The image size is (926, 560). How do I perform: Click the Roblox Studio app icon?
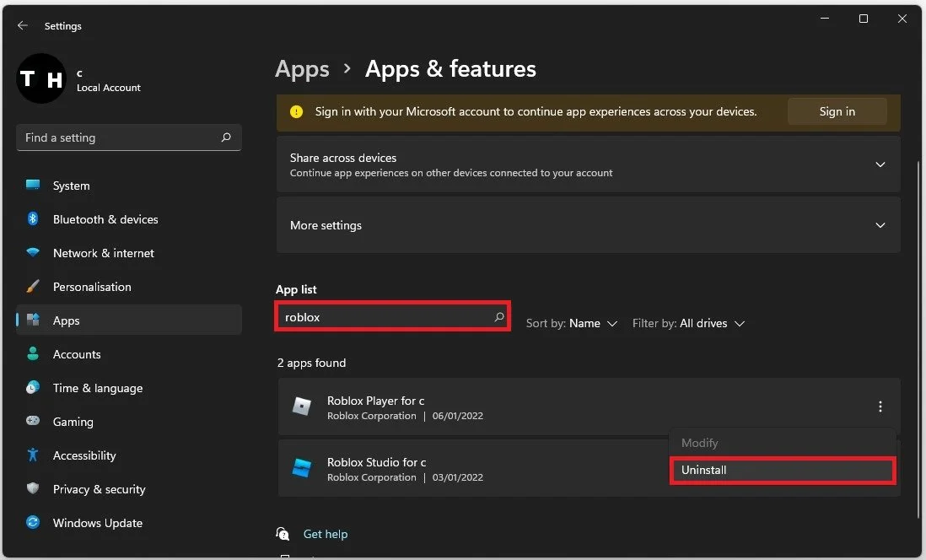click(302, 468)
